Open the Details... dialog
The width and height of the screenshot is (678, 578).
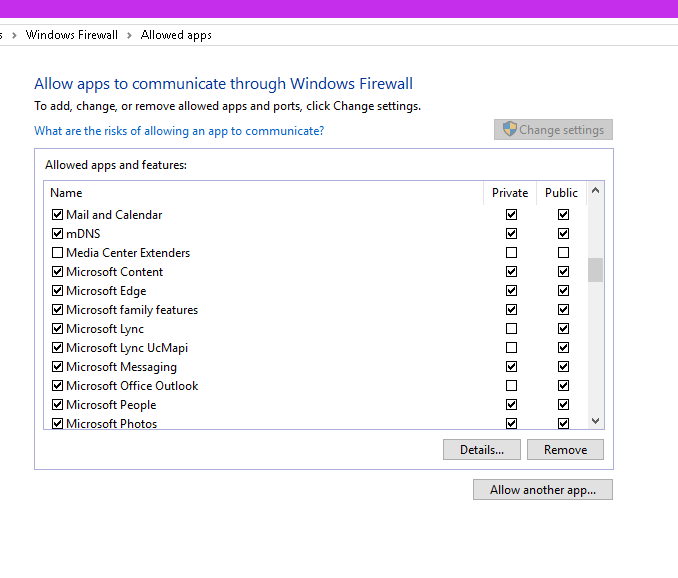pyautogui.click(x=482, y=450)
